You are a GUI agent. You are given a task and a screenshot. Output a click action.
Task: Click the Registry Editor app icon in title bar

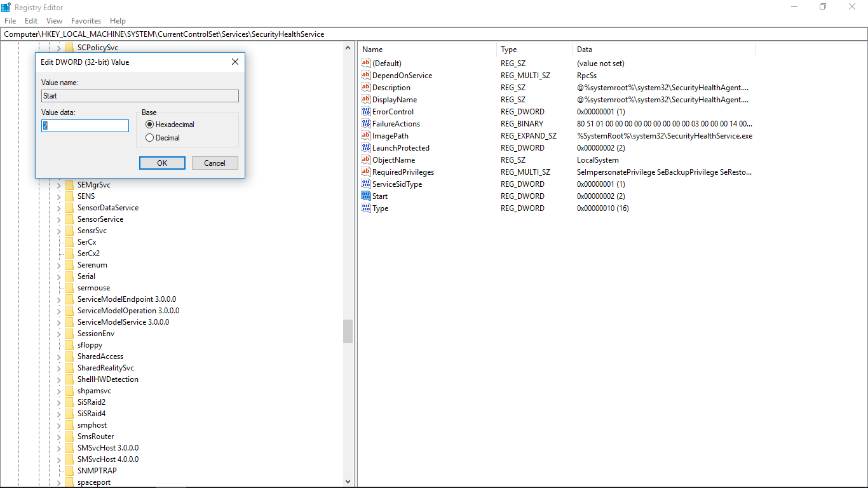pyautogui.click(x=6, y=6)
